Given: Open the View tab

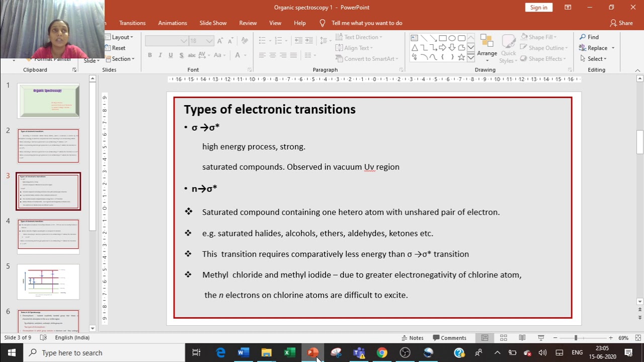Looking at the screenshot, I should 275,23.
